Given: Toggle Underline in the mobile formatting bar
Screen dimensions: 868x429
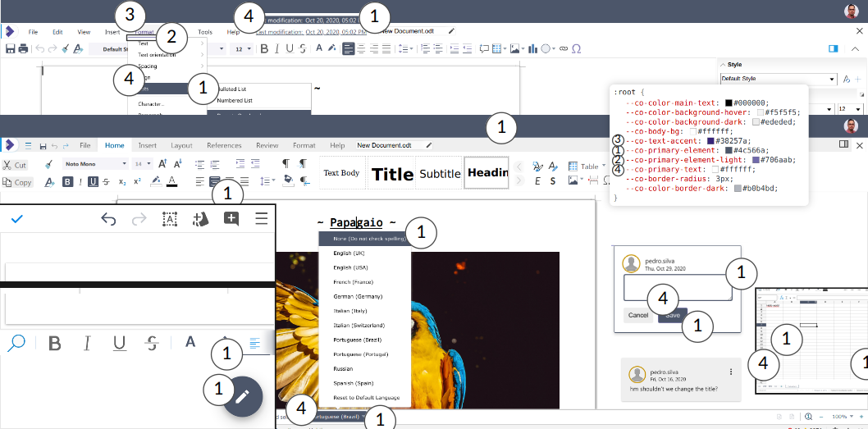Looking at the screenshot, I should click(x=120, y=343).
